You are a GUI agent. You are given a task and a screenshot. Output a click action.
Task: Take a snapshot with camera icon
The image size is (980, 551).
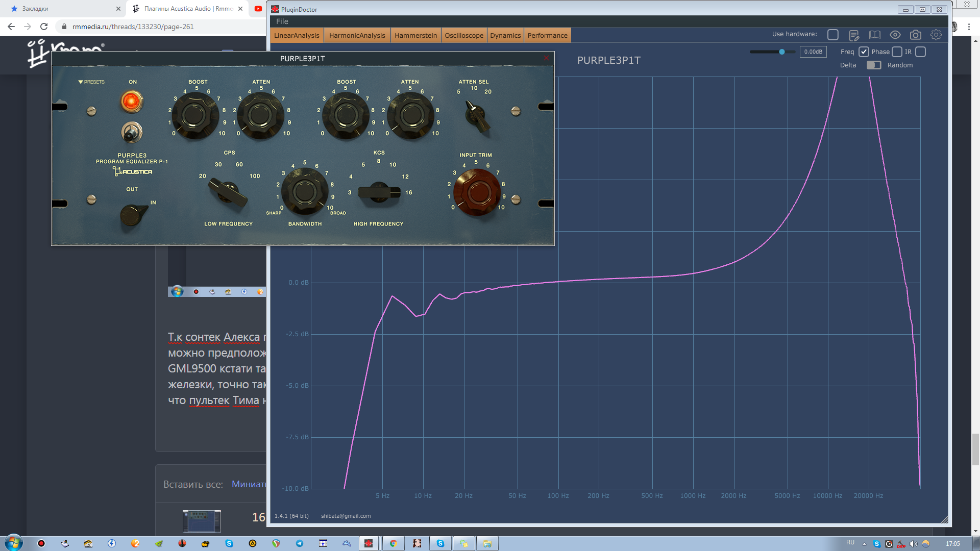click(916, 35)
